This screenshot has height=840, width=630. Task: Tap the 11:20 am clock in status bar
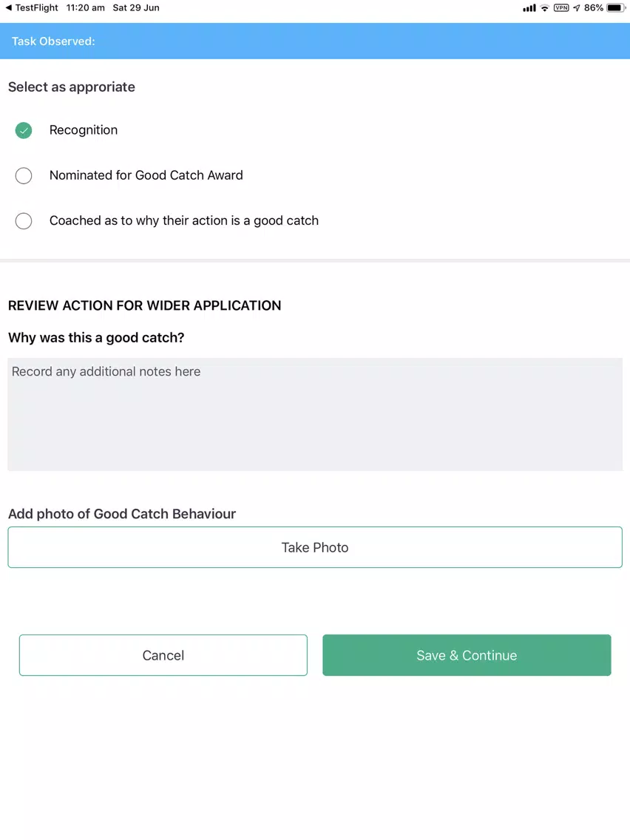point(86,8)
